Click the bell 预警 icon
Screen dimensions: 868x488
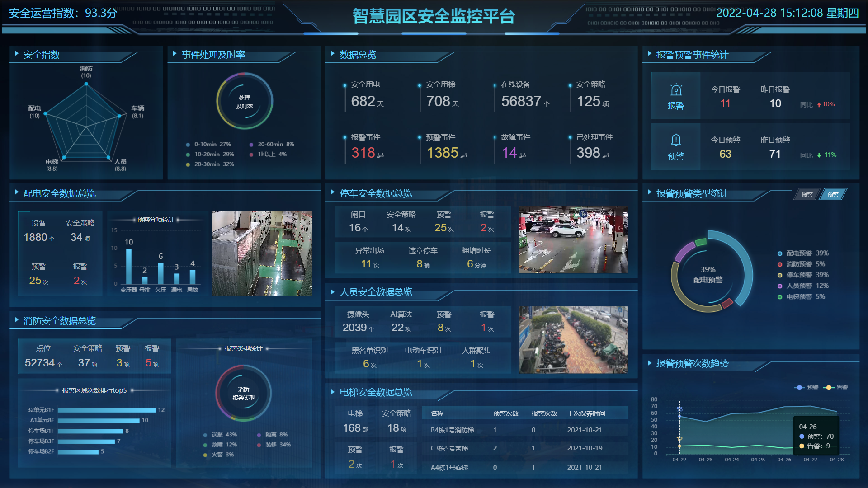(x=676, y=141)
